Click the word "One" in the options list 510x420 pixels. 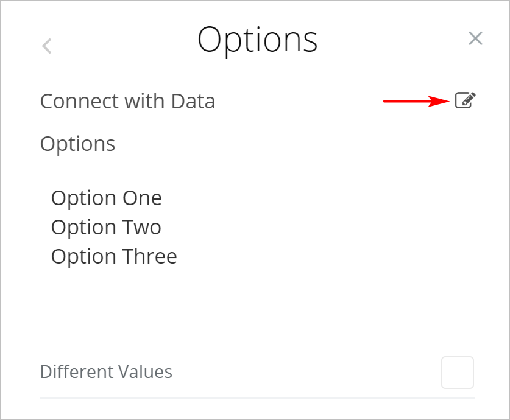point(142,198)
